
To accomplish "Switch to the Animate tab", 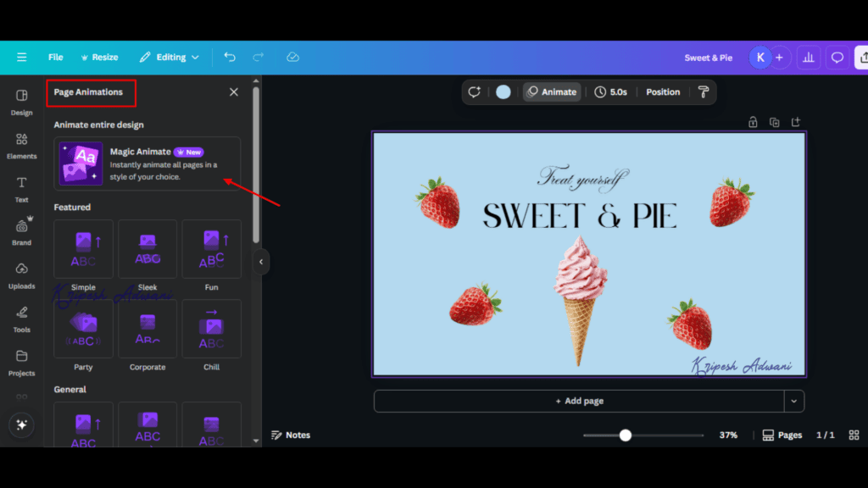I will [x=552, y=91].
